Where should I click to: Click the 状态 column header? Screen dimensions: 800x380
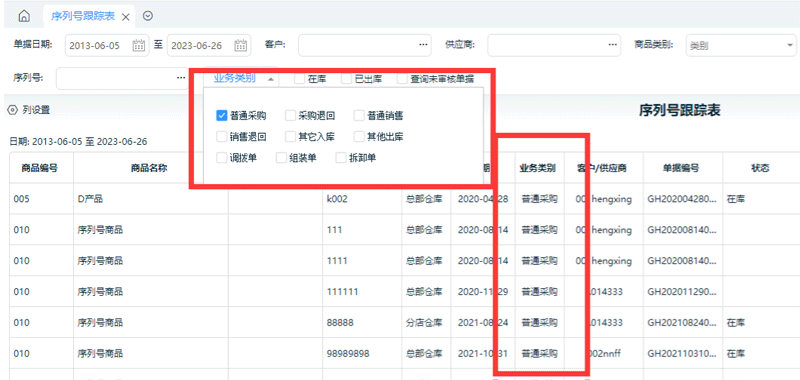(760, 168)
